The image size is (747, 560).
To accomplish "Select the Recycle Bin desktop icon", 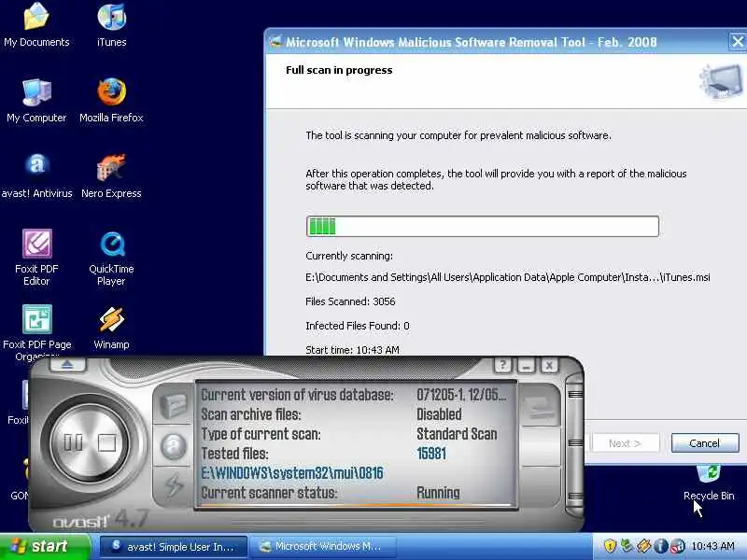I will [709, 483].
